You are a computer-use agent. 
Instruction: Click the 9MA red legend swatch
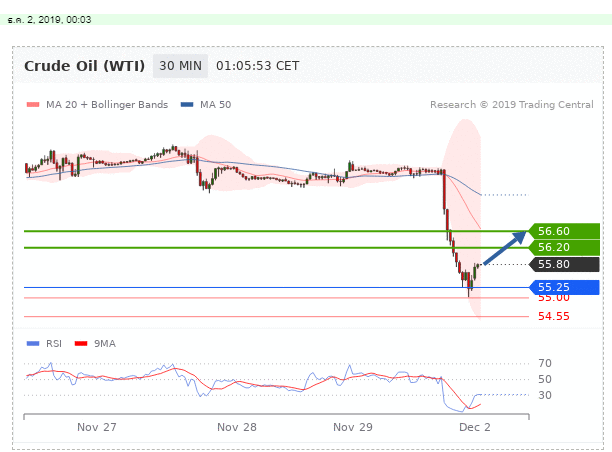(81, 343)
